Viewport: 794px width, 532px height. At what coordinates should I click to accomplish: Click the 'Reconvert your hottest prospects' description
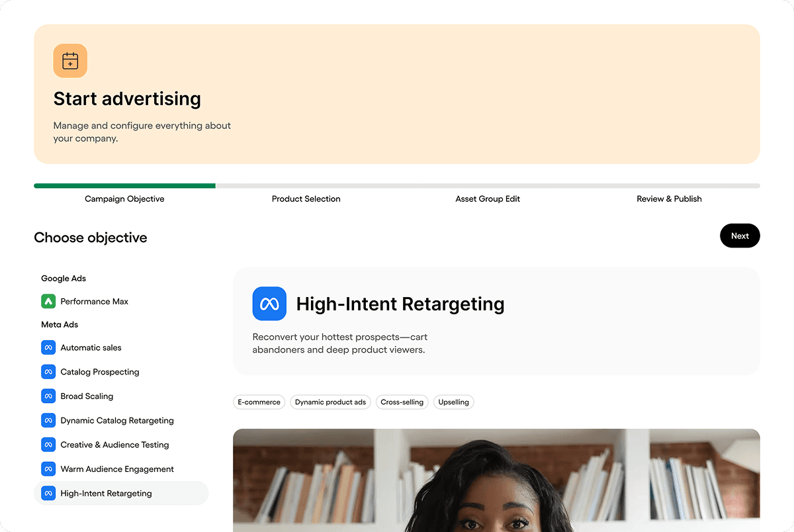point(341,343)
